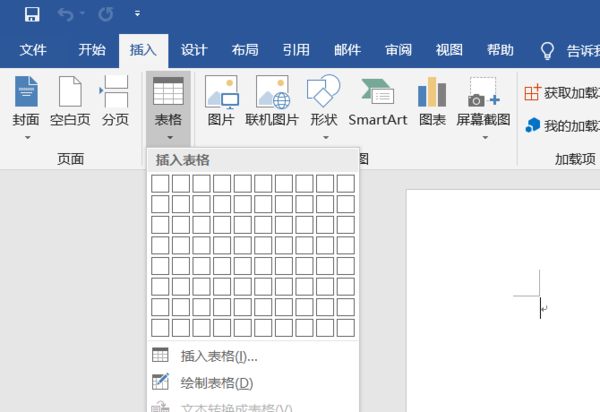Select the top-left cell in table grid

tap(160, 184)
